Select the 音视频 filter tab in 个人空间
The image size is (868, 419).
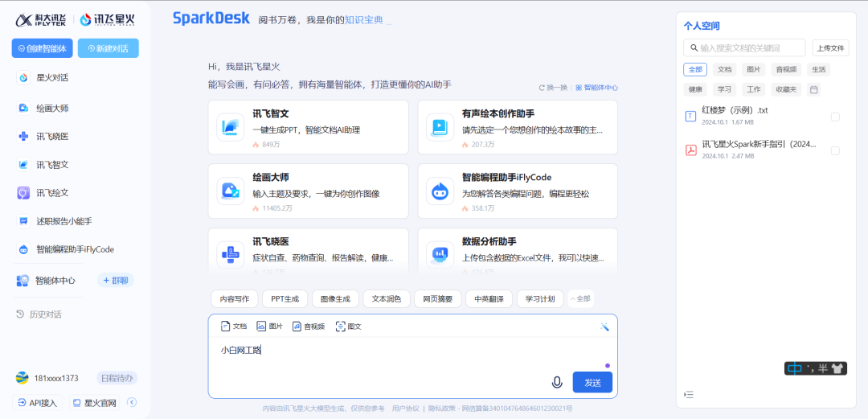pos(786,69)
